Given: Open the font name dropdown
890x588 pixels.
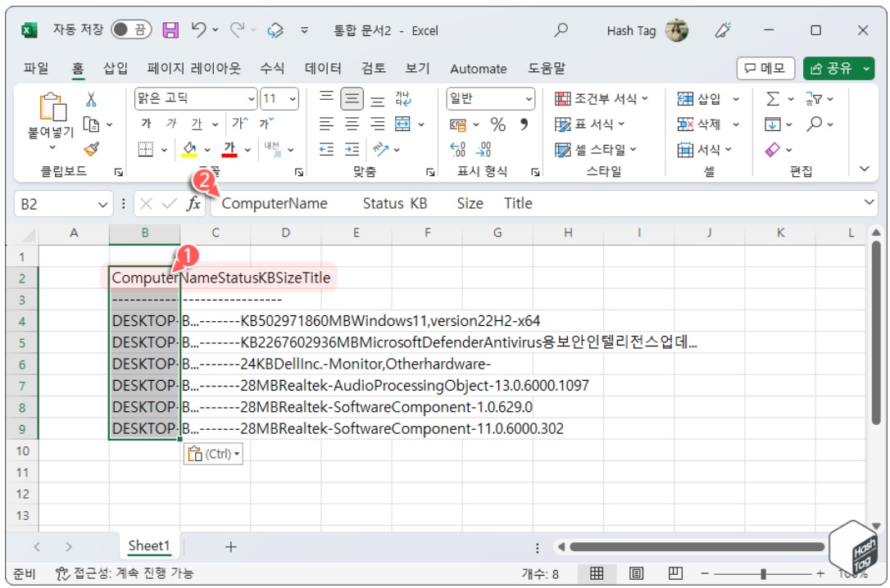Looking at the screenshot, I should click(252, 98).
